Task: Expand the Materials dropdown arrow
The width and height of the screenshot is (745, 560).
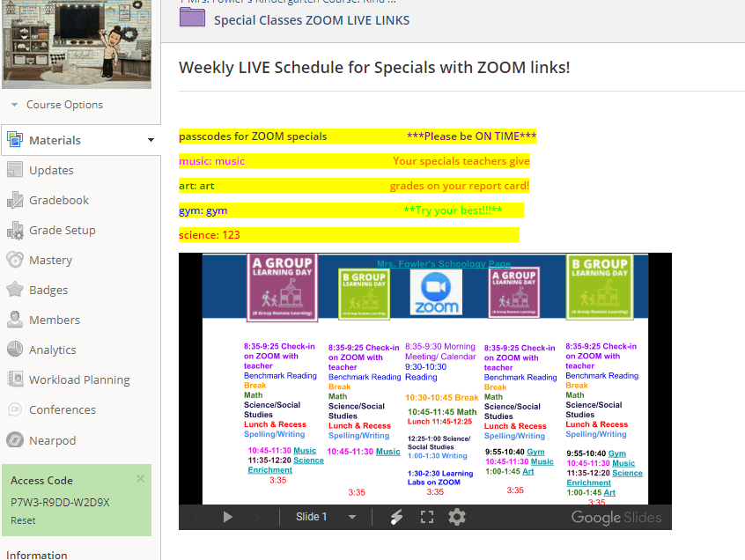Action: tap(151, 140)
